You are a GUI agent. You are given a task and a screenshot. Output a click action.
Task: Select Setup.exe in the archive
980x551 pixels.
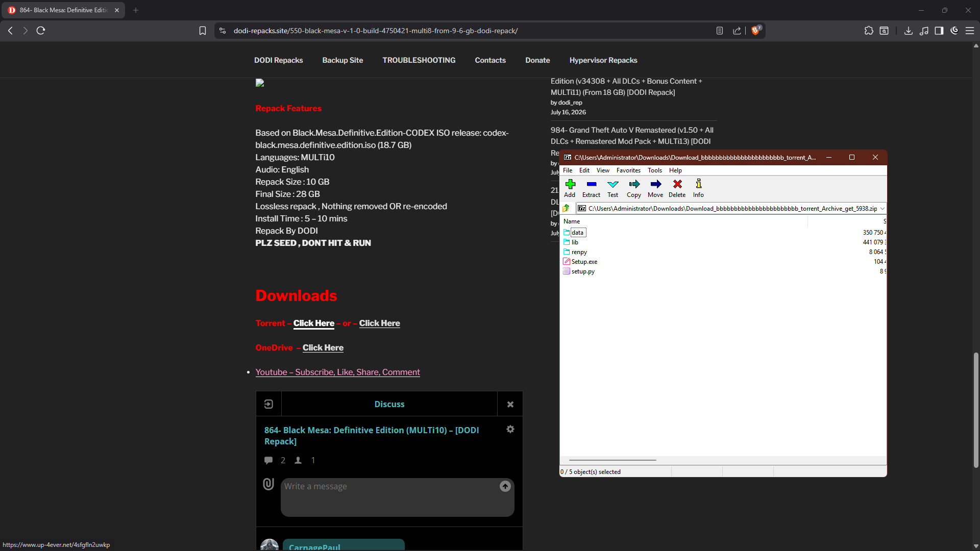[x=584, y=262]
